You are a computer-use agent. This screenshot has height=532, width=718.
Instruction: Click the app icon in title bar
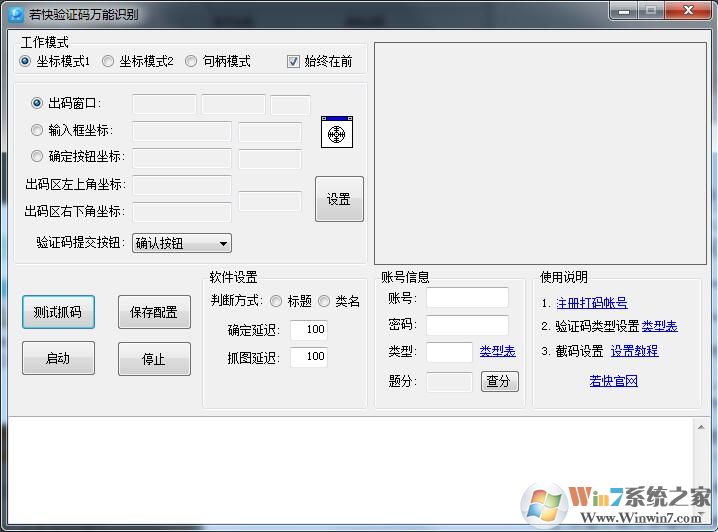15,14
